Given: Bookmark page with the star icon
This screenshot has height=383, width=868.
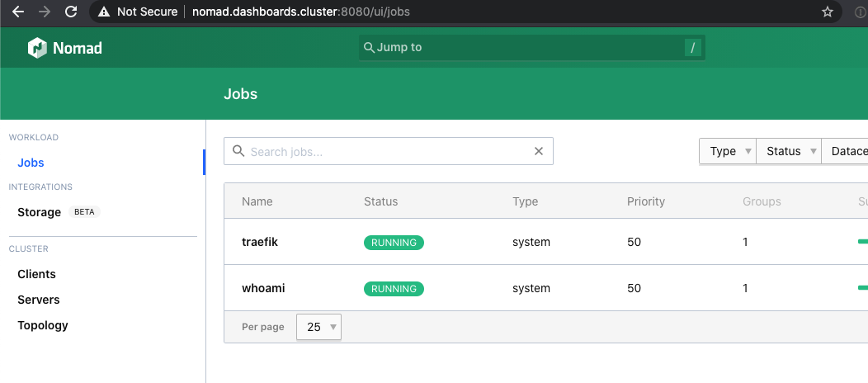Looking at the screenshot, I should tap(828, 12).
